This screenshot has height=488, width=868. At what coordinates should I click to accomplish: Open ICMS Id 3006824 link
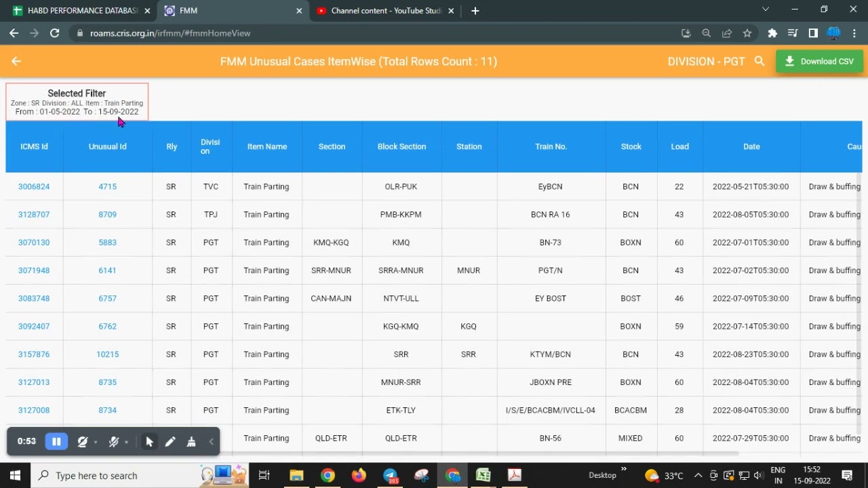34,186
